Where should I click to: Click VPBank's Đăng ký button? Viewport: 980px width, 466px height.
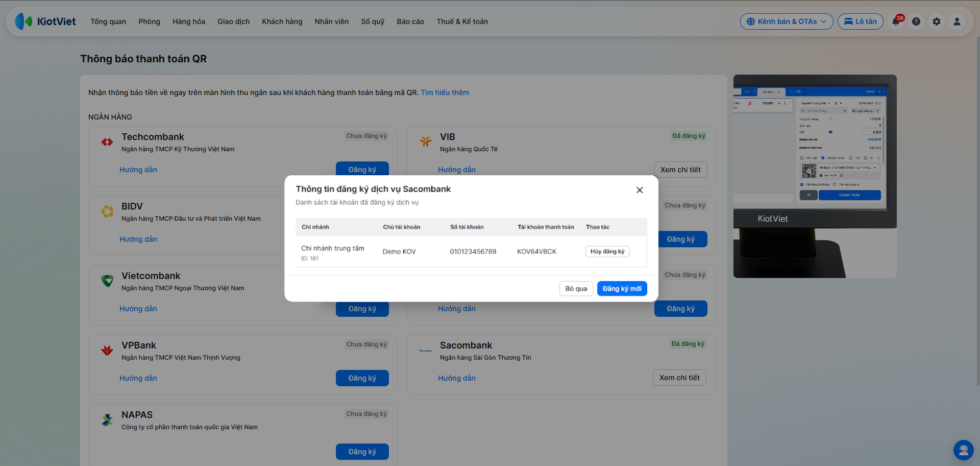point(362,378)
